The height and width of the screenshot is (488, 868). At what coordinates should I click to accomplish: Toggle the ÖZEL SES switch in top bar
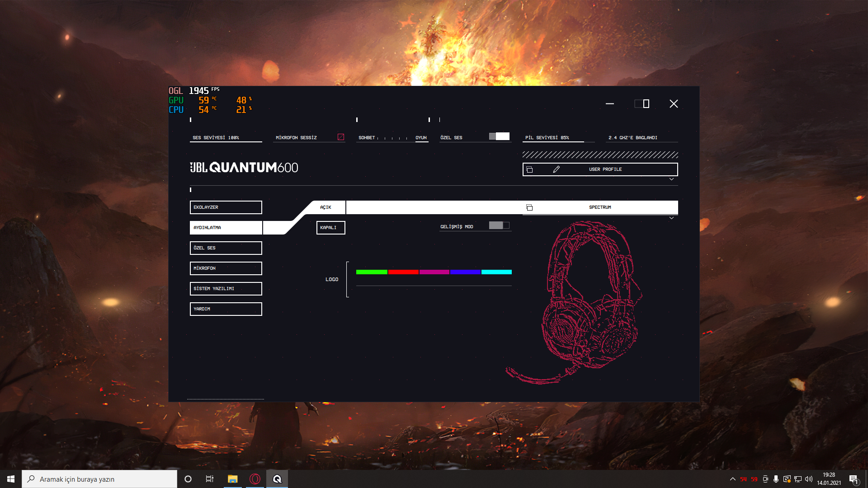(499, 136)
